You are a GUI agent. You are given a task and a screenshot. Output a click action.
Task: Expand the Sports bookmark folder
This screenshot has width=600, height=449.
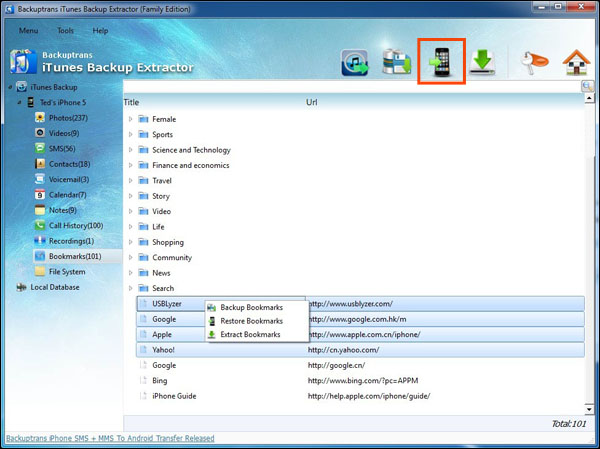pos(130,134)
